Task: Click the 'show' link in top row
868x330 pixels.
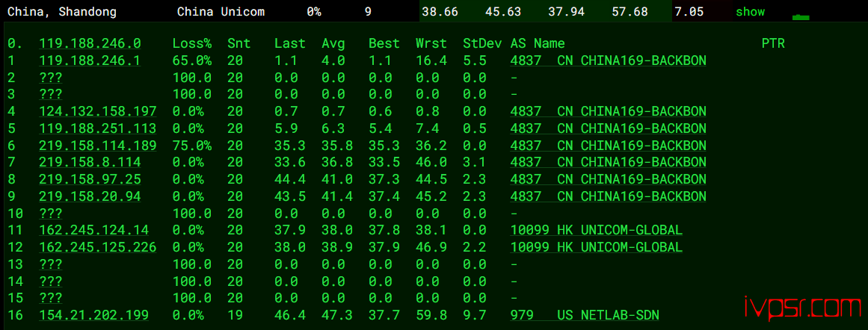Action: point(750,12)
